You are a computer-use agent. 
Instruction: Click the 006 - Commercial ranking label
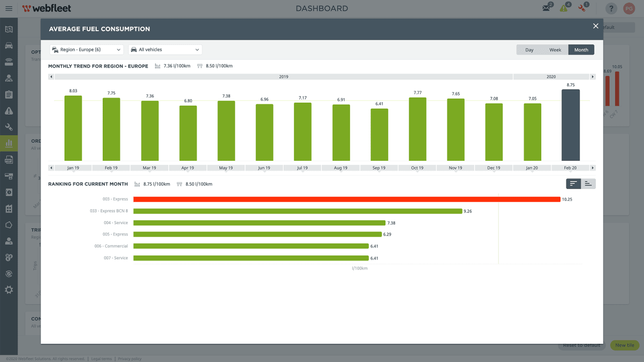pyautogui.click(x=111, y=246)
